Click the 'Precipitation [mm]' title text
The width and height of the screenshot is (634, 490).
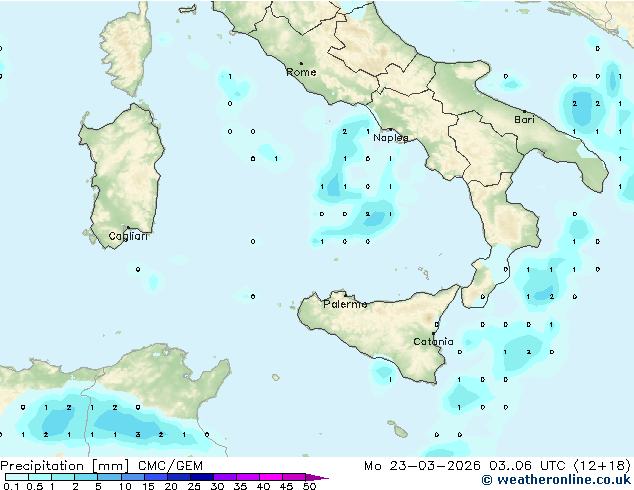click(65, 466)
